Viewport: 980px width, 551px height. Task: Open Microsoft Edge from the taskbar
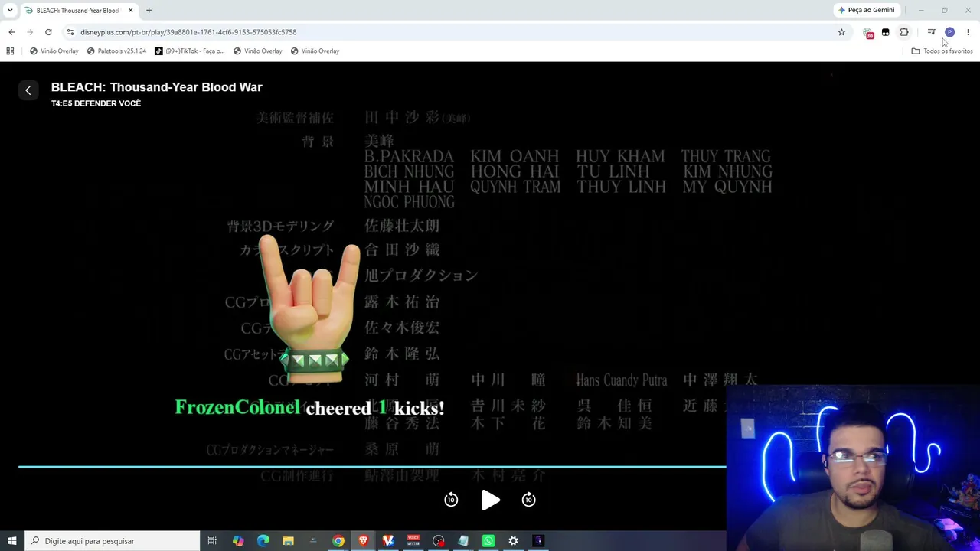(263, 541)
